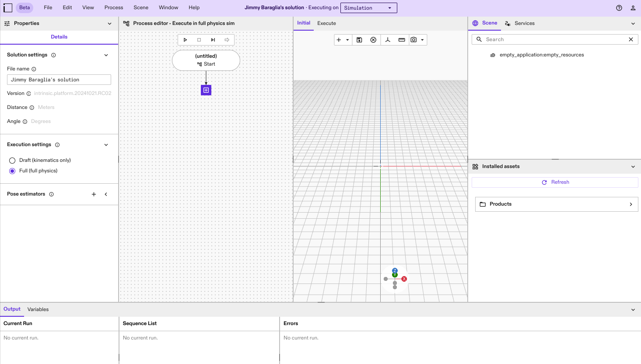Open the help question mark icon

619,8
